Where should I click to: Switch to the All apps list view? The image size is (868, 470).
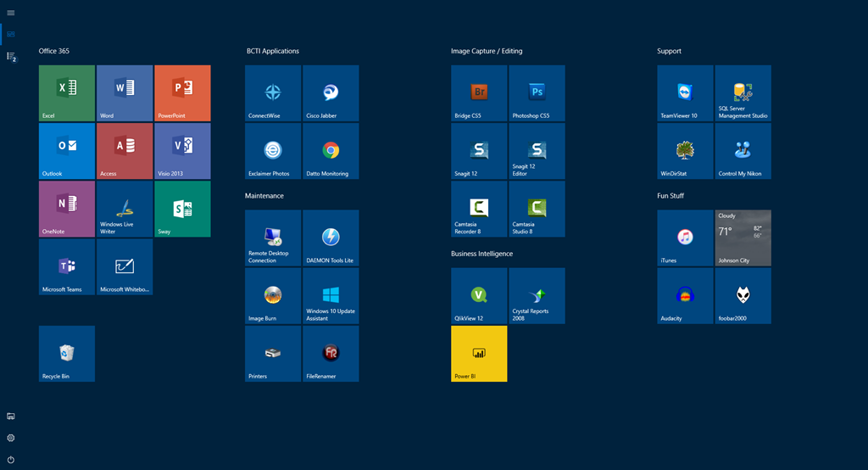[11, 56]
